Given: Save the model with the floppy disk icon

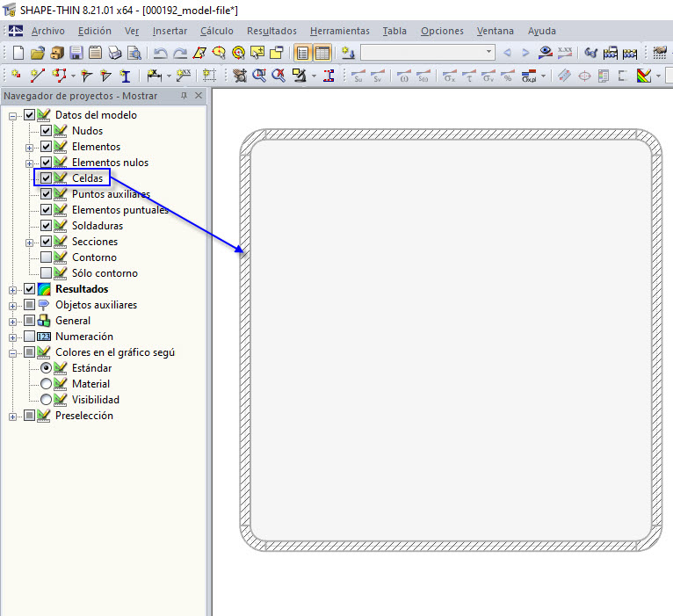Looking at the screenshot, I should point(76,53).
